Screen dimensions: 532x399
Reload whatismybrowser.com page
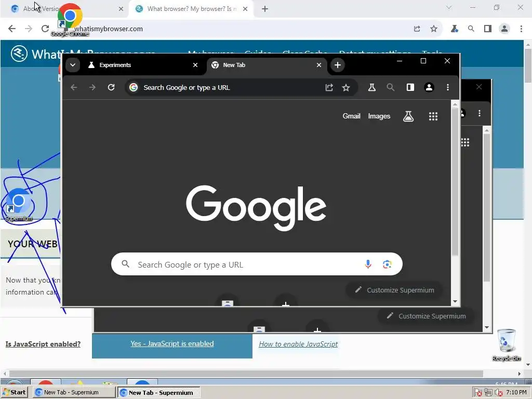tap(45, 29)
